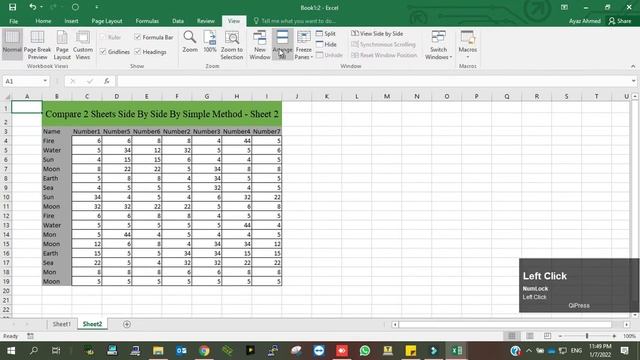
Task: Open Ribbon Display Options
Action: pyautogui.click(x=564, y=7)
